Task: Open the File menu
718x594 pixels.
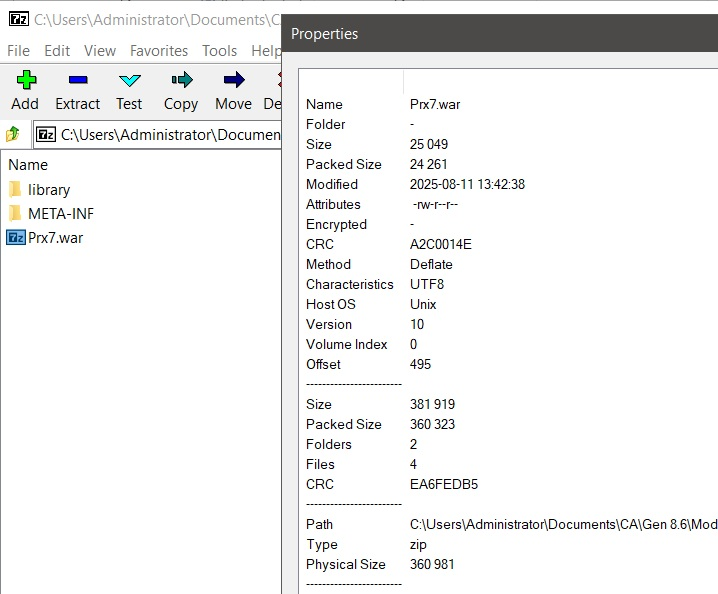Action: click(20, 50)
